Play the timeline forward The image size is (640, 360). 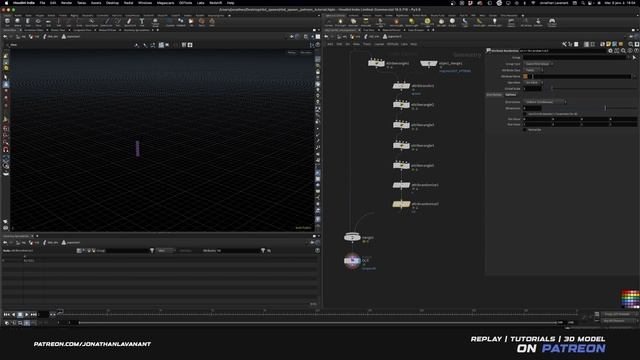click(27, 314)
